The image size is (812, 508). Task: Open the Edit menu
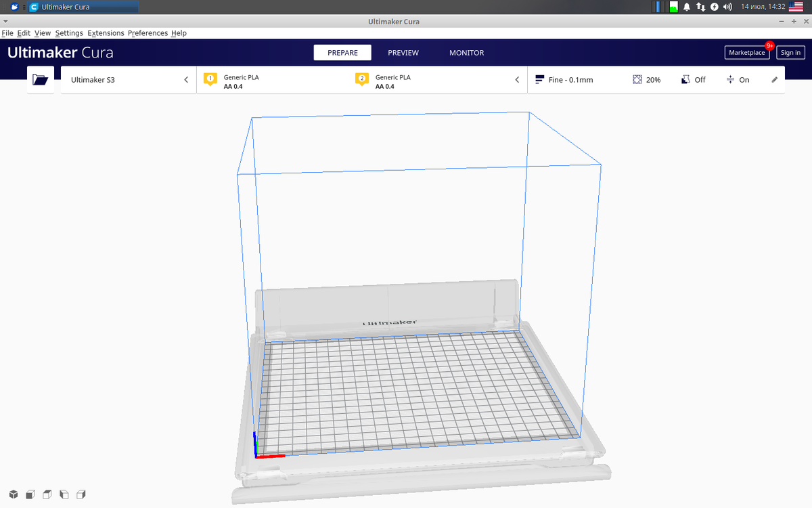tap(24, 33)
